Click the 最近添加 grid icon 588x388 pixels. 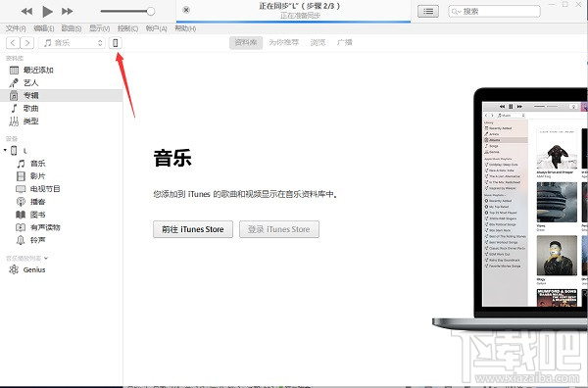click(14, 71)
